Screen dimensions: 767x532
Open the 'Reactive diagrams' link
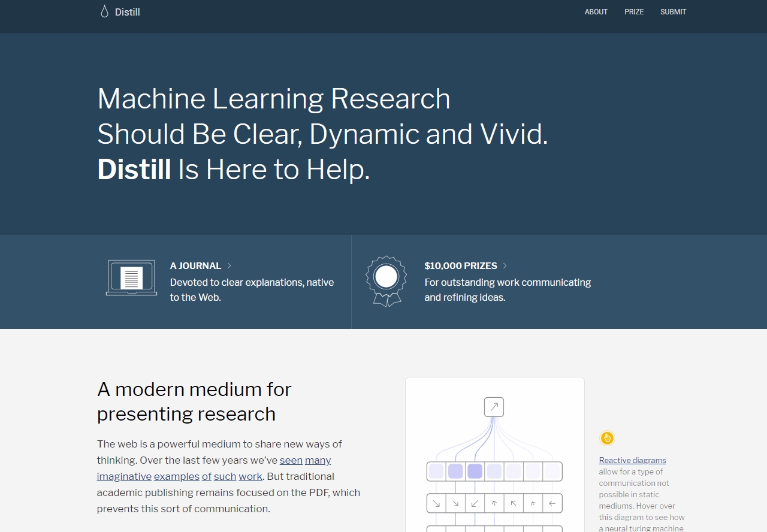tap(633, 460)
